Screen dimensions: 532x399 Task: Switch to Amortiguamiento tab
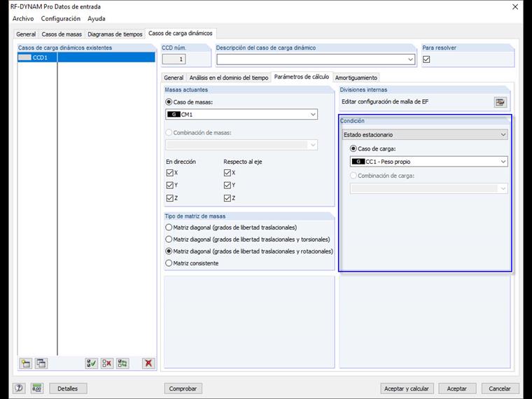(x=356, y=78)
